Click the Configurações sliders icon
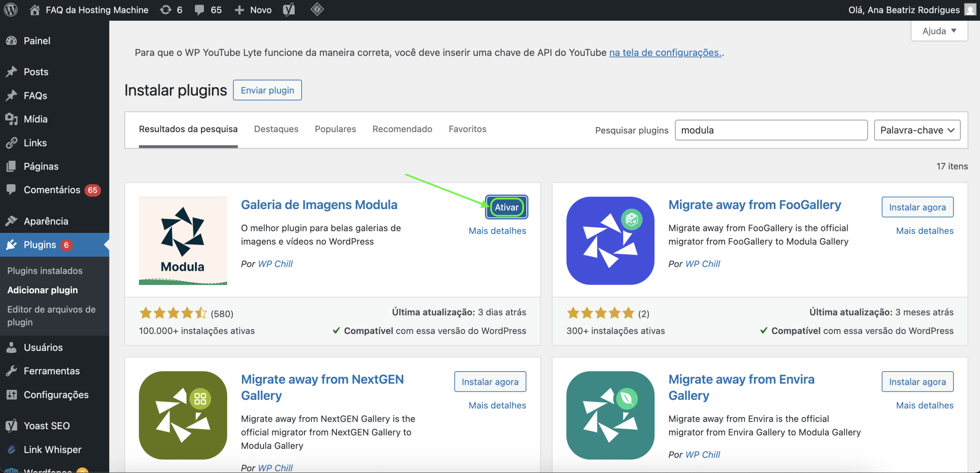 pyautogui.click(x=11, y=394)
